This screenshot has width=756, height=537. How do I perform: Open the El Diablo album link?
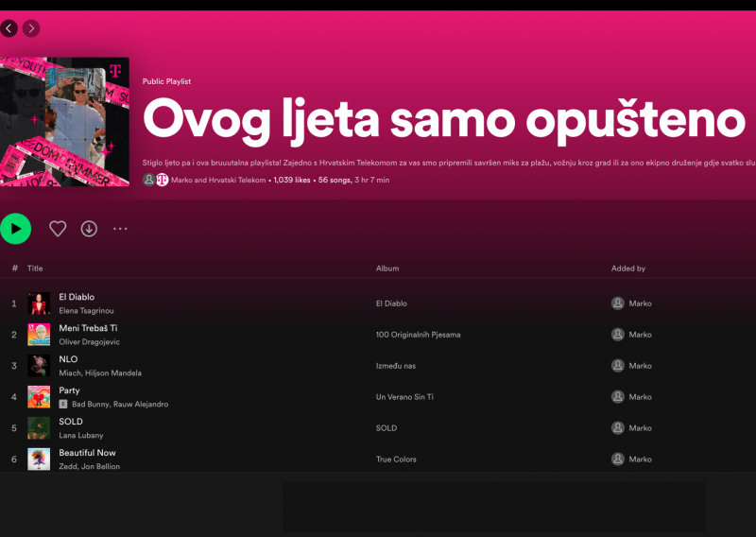391,303
